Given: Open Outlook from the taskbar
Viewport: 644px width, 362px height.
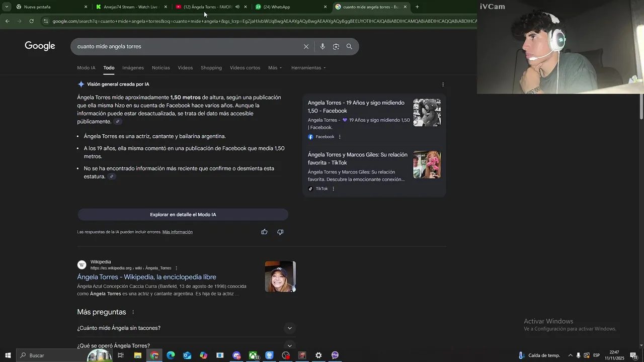Looking at the screenshot, I should [x=187, y=355].
